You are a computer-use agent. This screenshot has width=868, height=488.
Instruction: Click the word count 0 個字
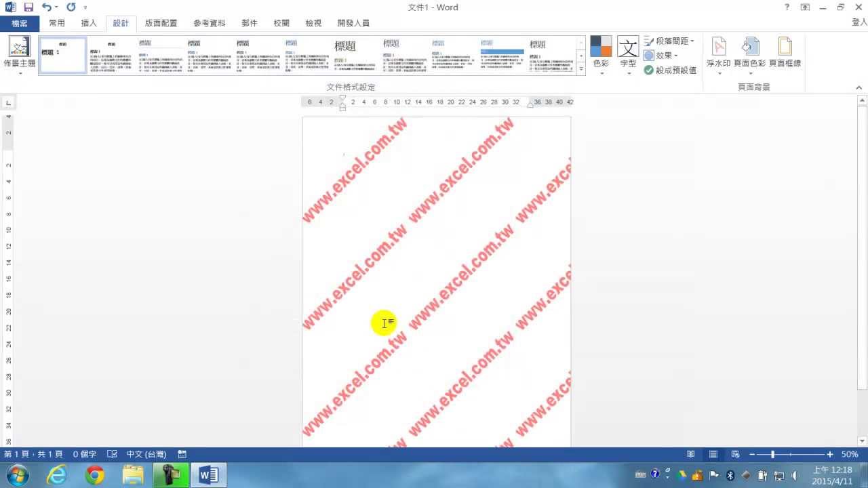85,454
